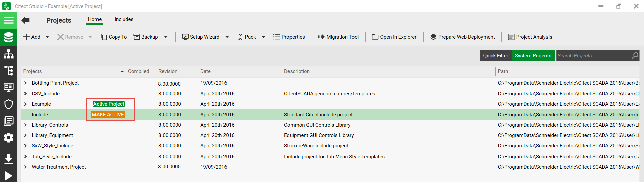Expand the Water Treatment Project node
This screenshot has width=644, height=182.
pos(25,167)
